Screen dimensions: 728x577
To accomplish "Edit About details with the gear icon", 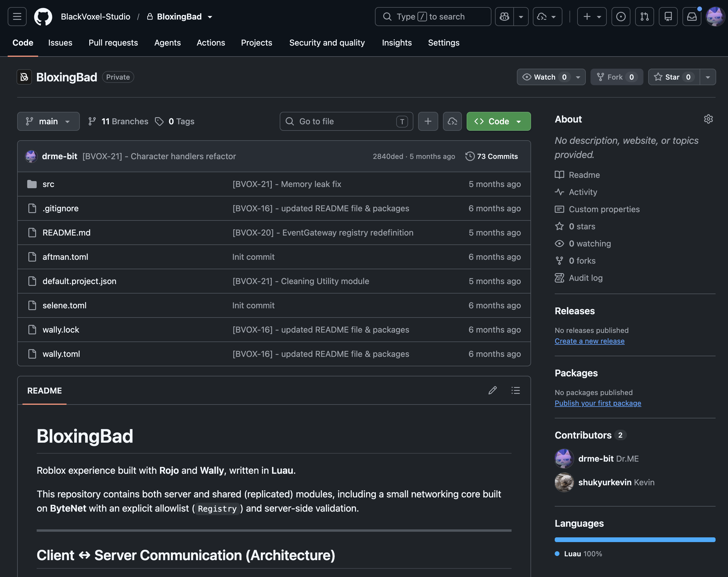I will point(708,119).
